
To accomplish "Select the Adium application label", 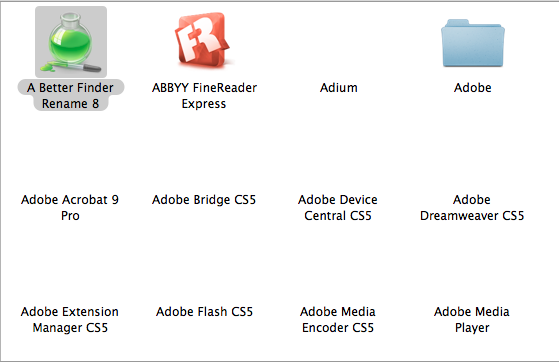I will (x=339, y=87).
